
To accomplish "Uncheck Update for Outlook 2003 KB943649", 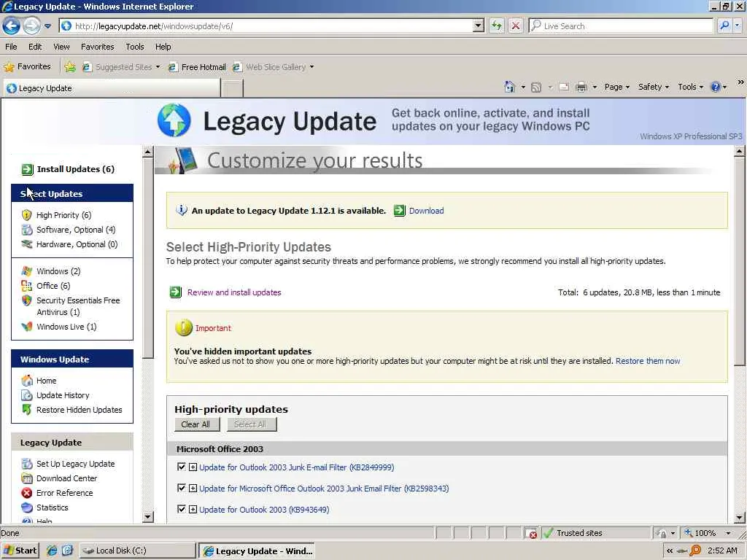I will point(181,508).
